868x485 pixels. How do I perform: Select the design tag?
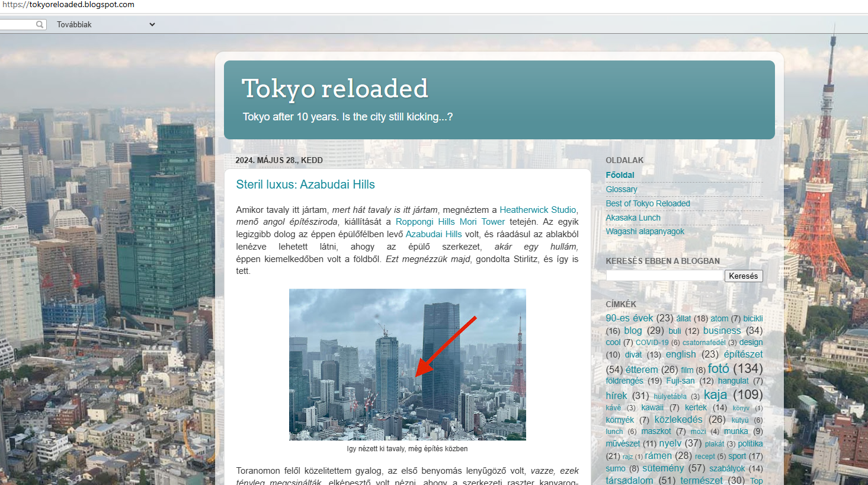point(751,343)
